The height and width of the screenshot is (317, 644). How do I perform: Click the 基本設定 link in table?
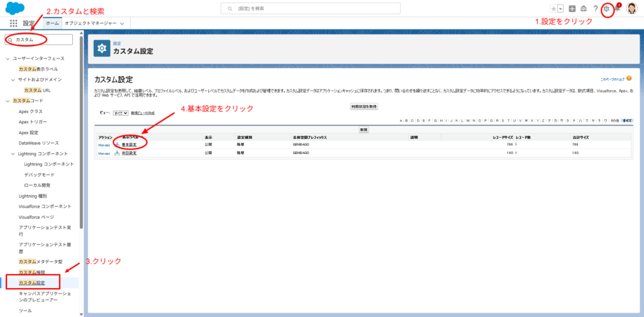coord(130,145)
